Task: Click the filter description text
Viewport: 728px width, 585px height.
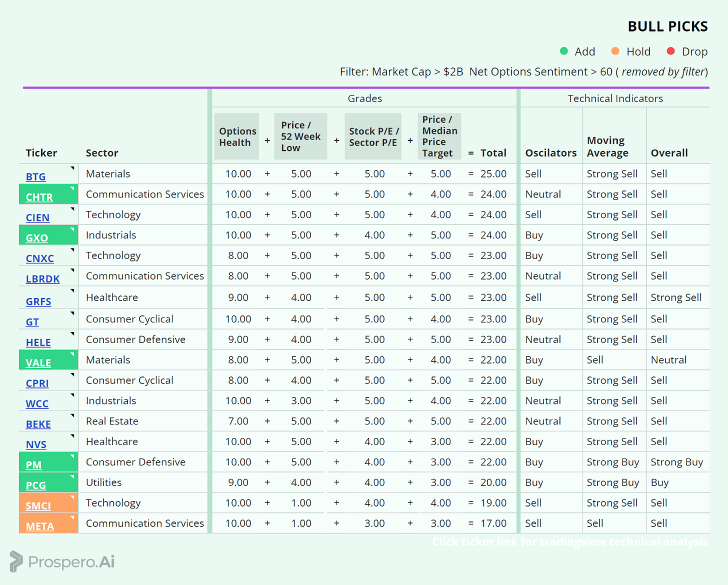Action: pos(523,72)
